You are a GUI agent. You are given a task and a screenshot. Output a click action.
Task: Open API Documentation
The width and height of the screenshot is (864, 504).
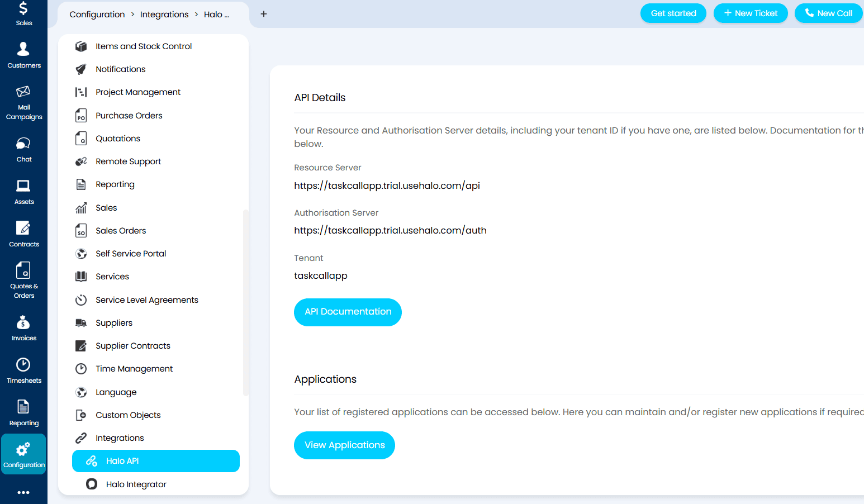click(348, 312)
